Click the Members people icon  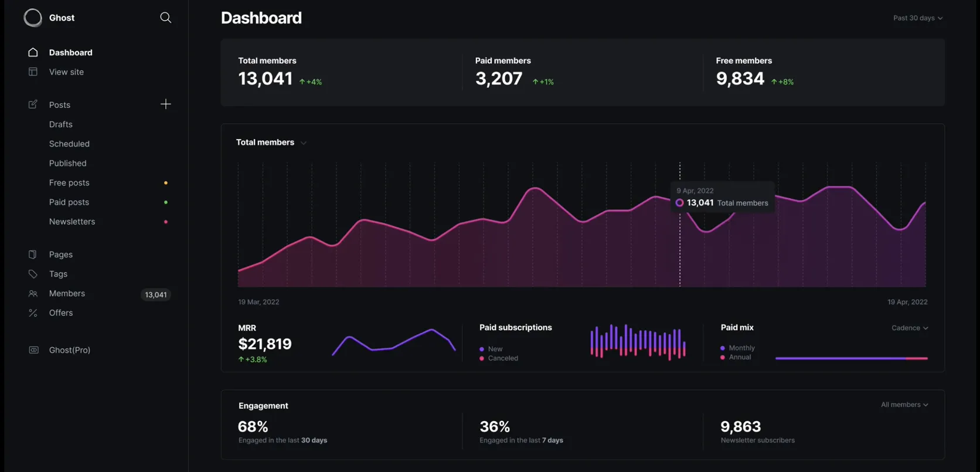(x=33, y=294)
